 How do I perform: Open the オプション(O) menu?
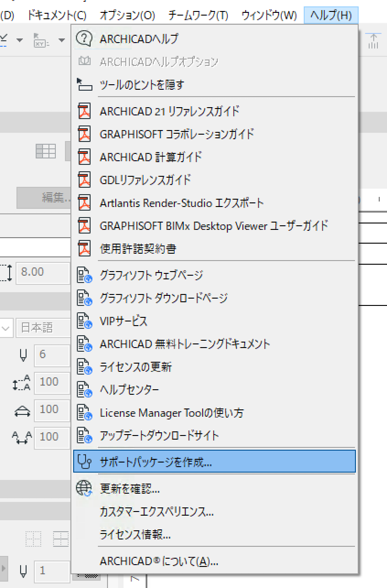[x=127, y=15]
